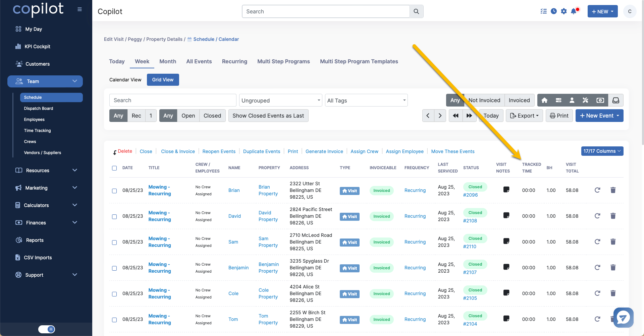The height and width of the screenshot is (336, 644).
Task: Switch to the All Events tab
Action: 199,61
